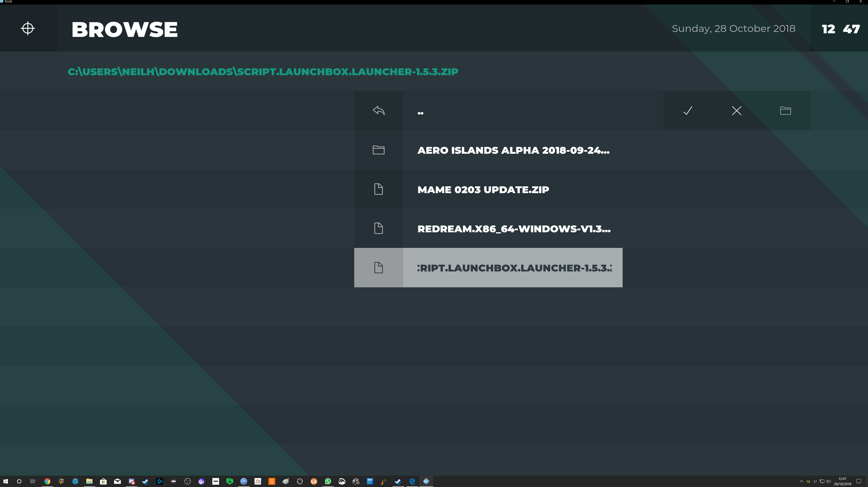868x487 pixels.
Task: Click the Kodi 12 47 clock
Action: (x=841, y=29)
